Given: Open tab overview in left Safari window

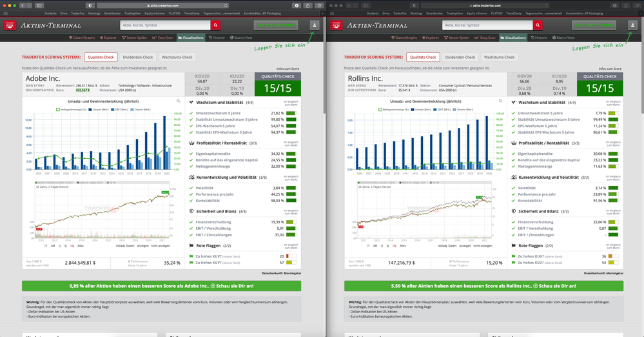Looking at the screenshot, I should (318, 5).
